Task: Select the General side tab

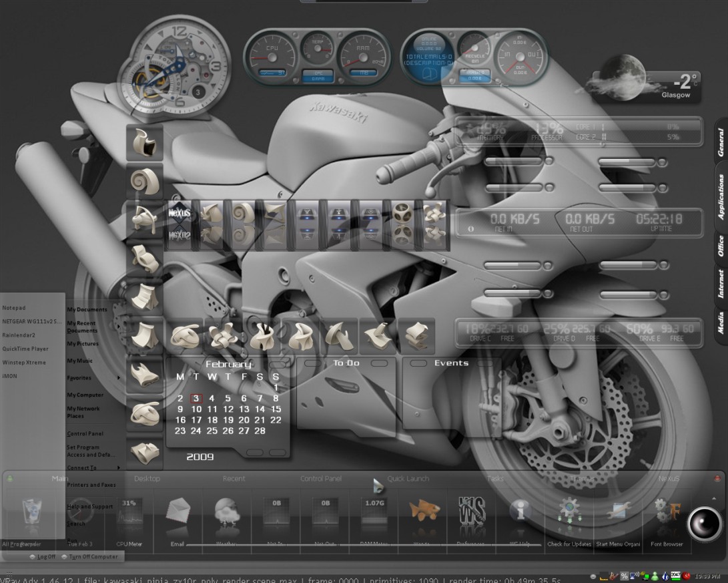Action: click(x=721, y=142)
